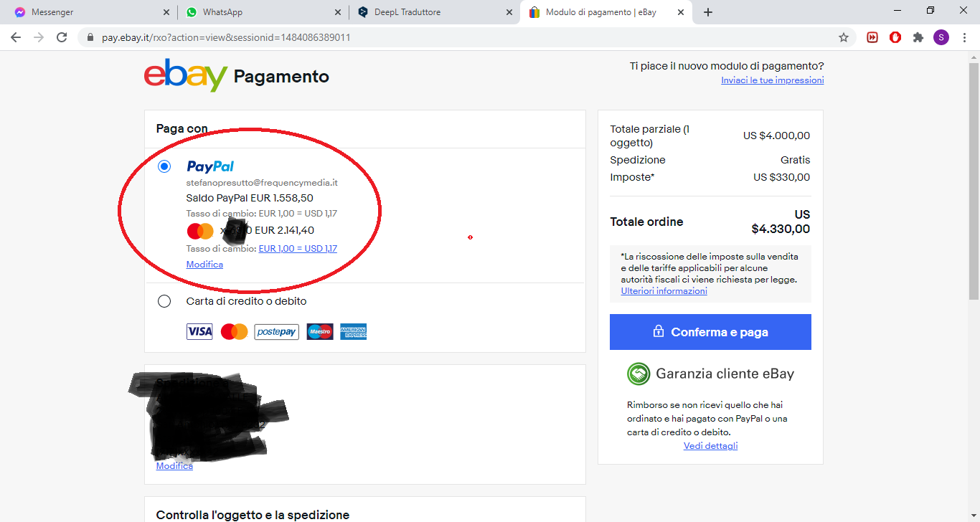The height and width of the screenshot is (522, 980).
Task: Go forward in browser history
Action: [39, 37]
